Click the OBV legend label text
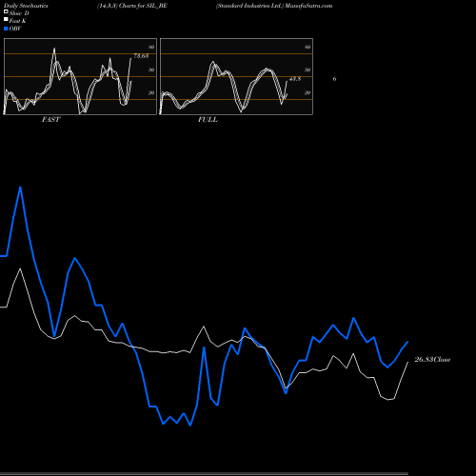This screenshot has width=476, height=476. (15, 29)
